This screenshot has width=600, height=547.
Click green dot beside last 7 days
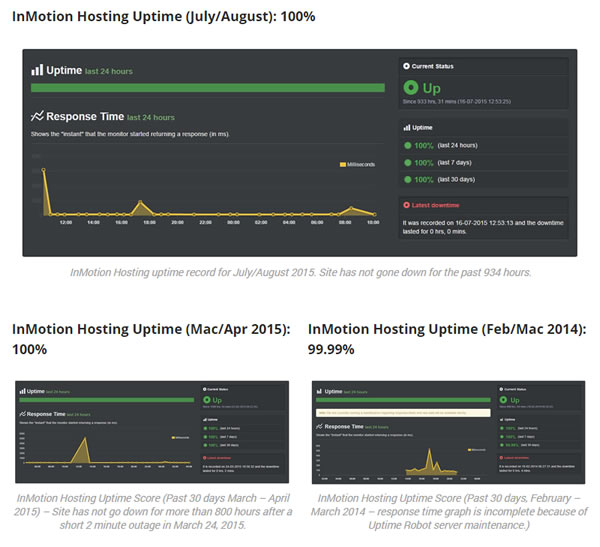[408, 163]
